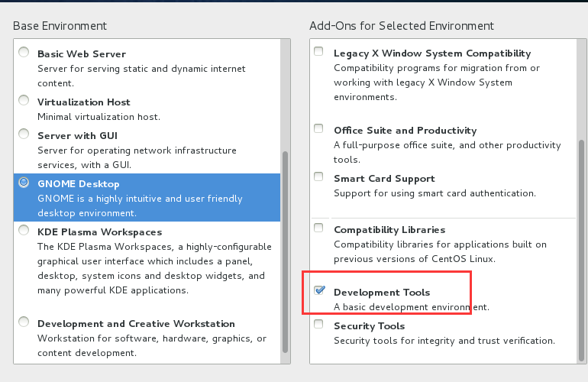
Task: Click 'Minimal virtualization host.' description
Action: [x=99, y=117]
